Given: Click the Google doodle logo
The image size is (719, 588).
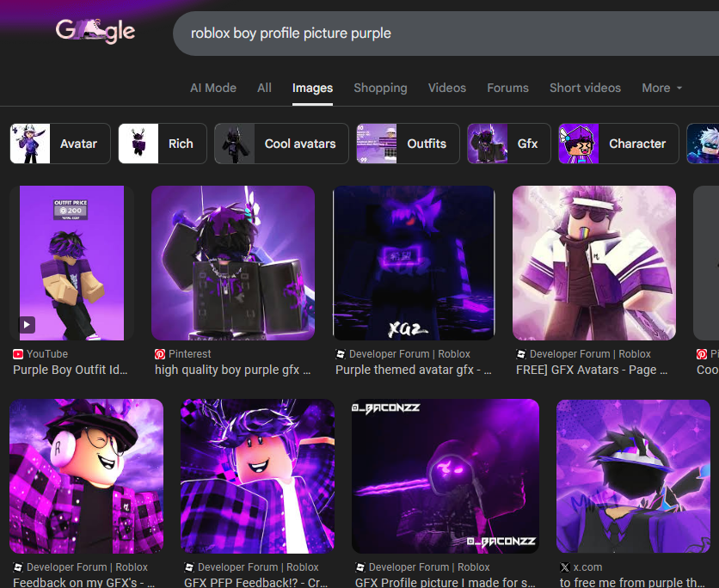Looking at the screenshot, I should coord(95,31).
